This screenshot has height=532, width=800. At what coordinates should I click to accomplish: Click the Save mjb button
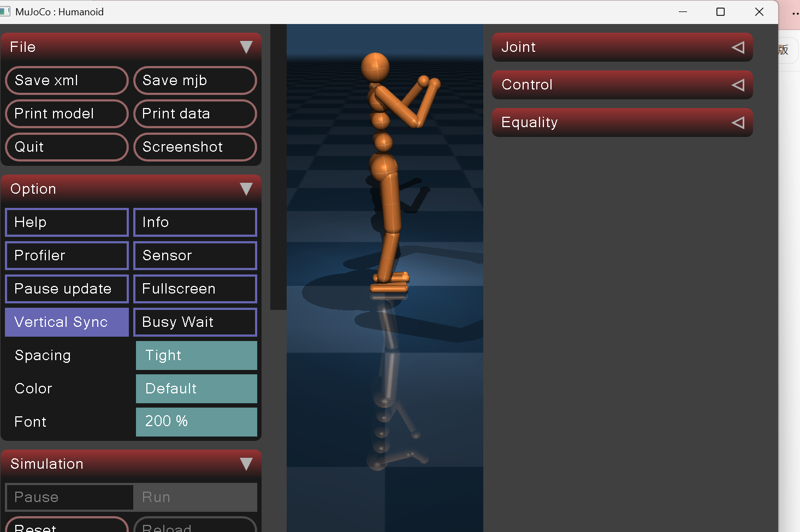[x=195, y=80]
